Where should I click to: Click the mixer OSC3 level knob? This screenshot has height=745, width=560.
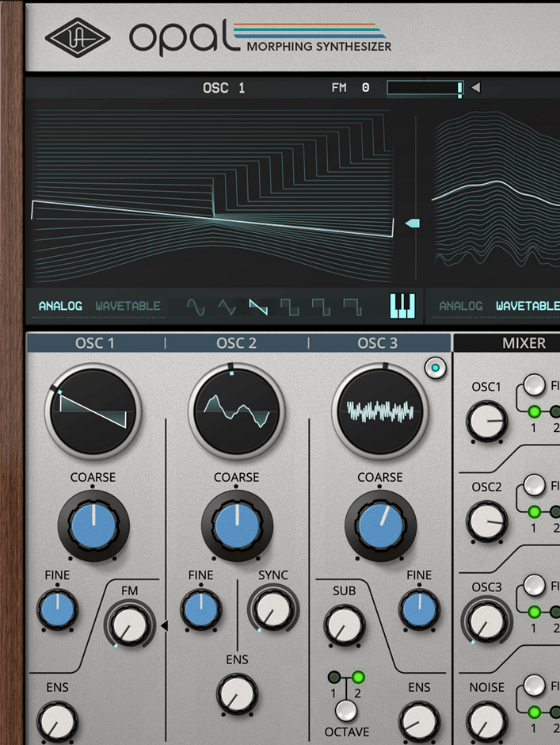click(x=487, y=621)
